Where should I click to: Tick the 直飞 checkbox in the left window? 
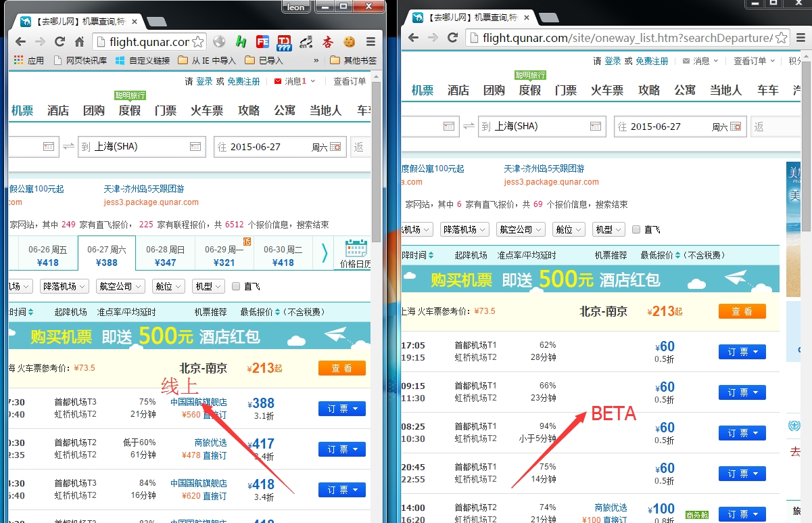pyautogui.click(x=236, y=286)
